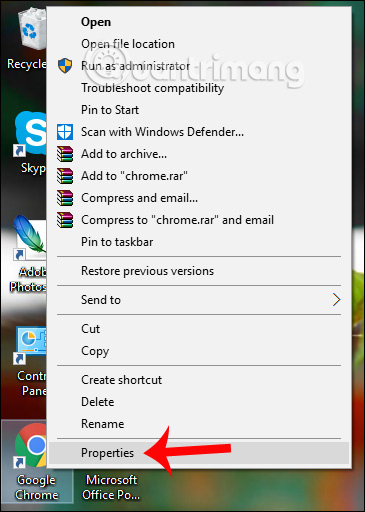Choose Delete from the context menu
Screen dimensions: 365x512
pos(199,402)
